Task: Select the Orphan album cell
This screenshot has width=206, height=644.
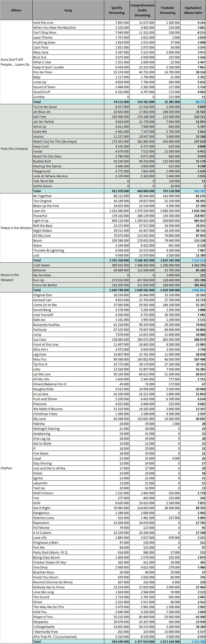Action: pyautogui.click(x=16, y=468)
